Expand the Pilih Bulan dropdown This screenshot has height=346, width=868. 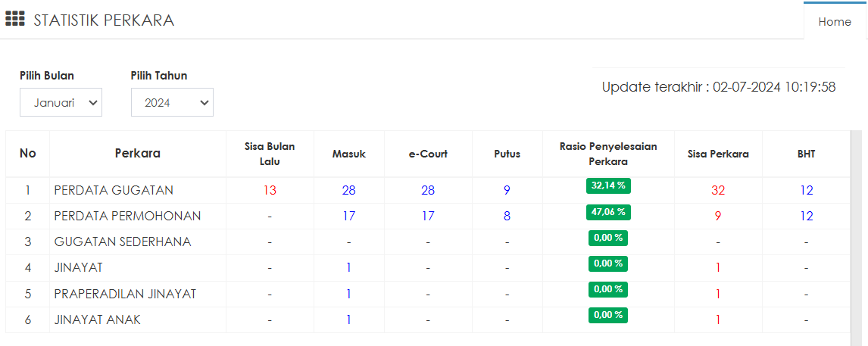pos(61,103)
